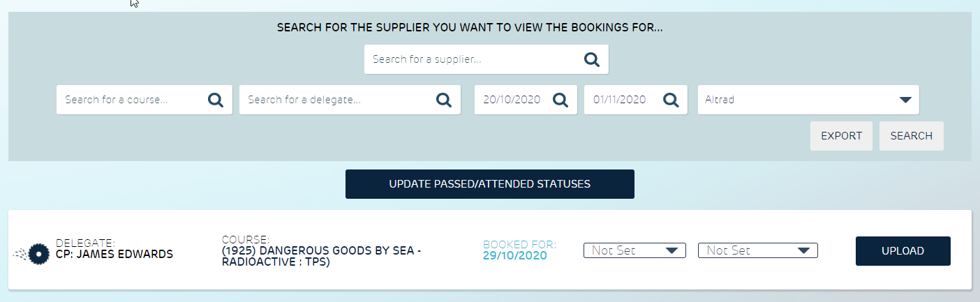The image size is (980, 302).
Task: Click magnifier icon beside 01/11/2020 date
Action: tap(671, 100)
